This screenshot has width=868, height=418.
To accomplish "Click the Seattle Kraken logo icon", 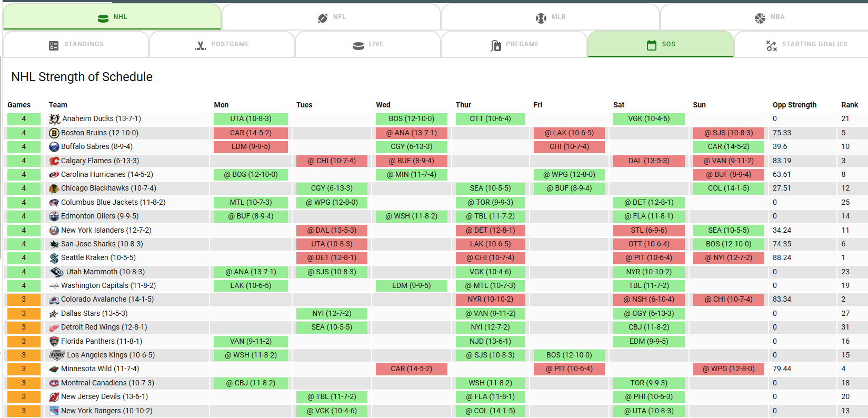I will tap(54, 258).
